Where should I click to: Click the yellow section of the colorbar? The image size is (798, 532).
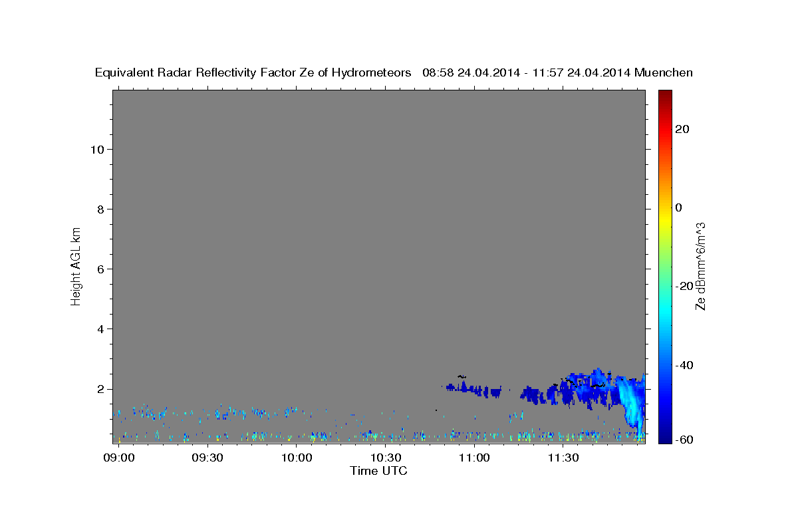664,219
